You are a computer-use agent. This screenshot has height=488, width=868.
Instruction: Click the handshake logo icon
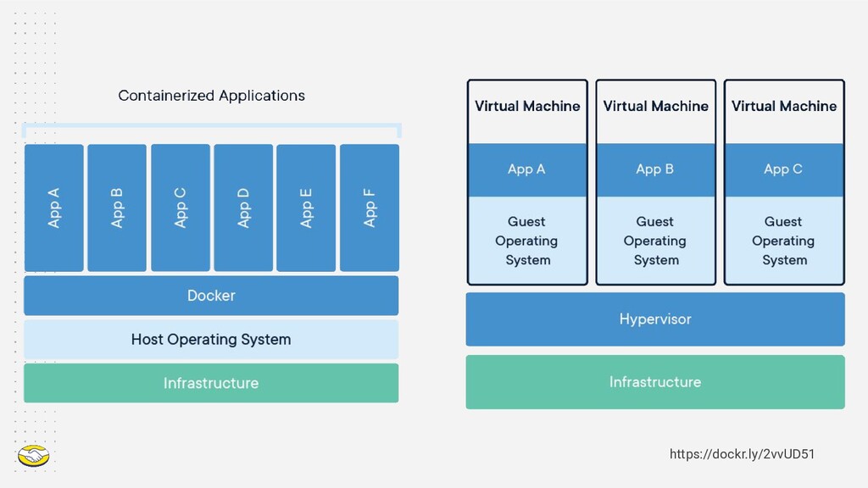(33, 456)
